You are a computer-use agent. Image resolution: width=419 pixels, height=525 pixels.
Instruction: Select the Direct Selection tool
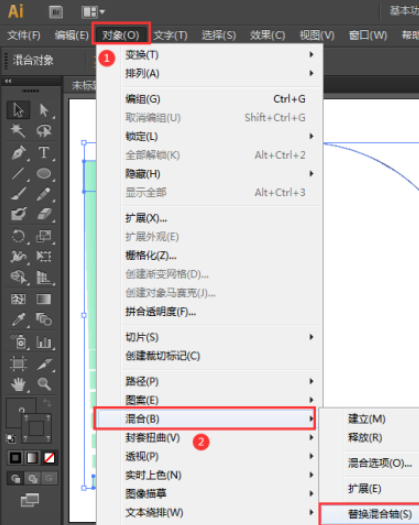[44, 110]
